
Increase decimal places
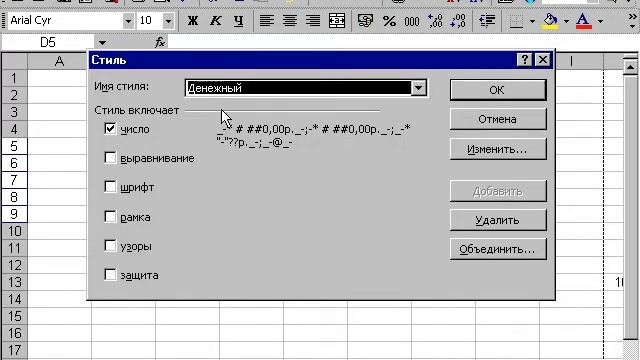435,20
